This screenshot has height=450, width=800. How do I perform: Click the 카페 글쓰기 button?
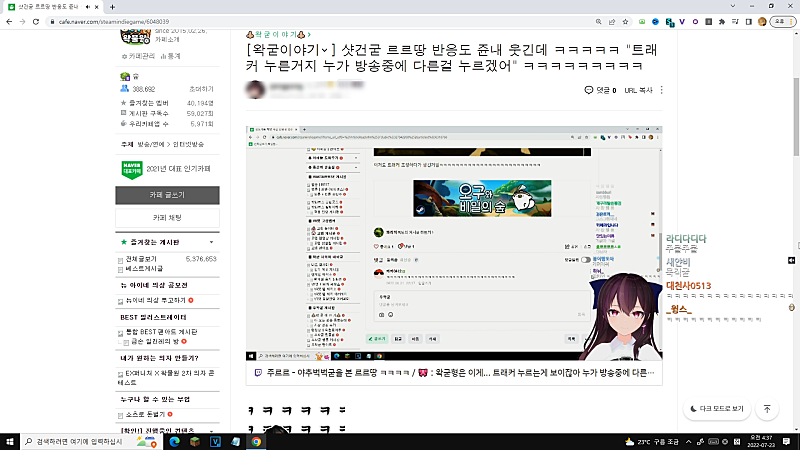point(167,195)
